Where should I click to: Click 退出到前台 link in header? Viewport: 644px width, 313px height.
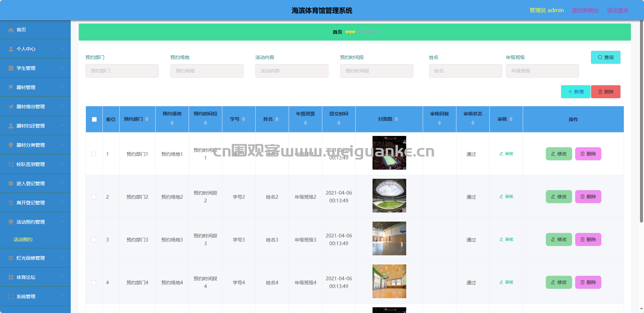pyautogui.click(x=585, y=10)
